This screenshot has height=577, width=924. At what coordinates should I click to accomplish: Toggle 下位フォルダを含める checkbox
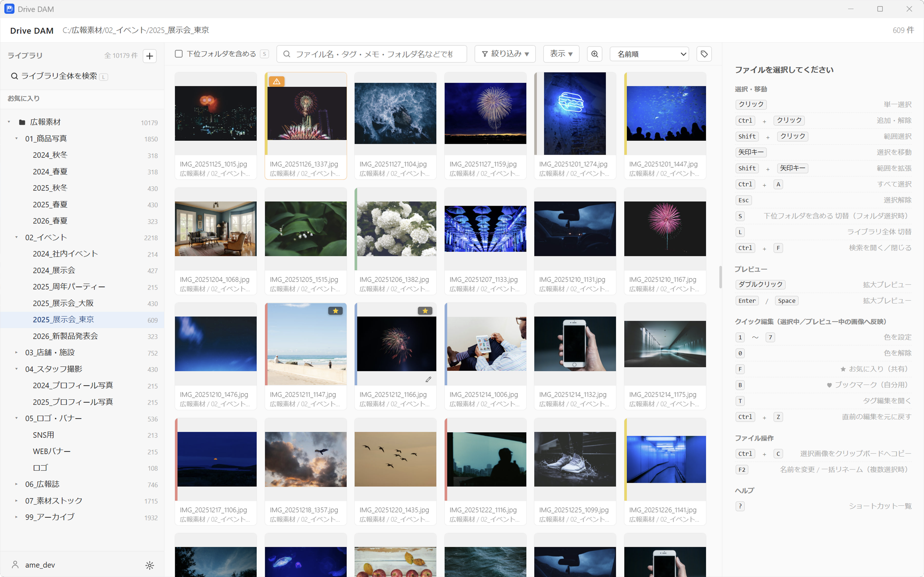179,54
